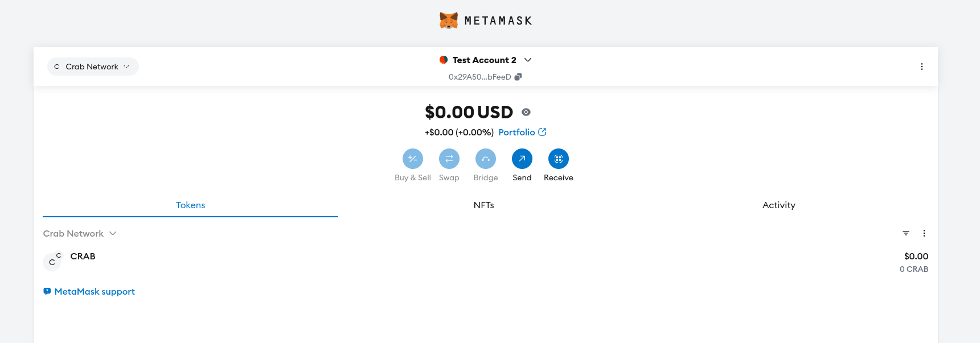The width and height of the screenshot is (980, 343).
Task: Open the Crab Network selector pill
Action: pos(93,67)
